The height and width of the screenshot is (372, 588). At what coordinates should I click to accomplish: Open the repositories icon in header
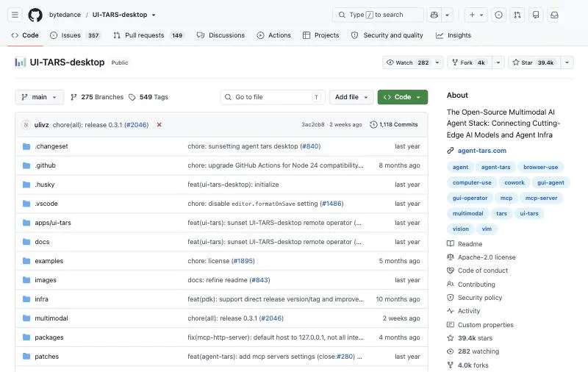click(536, 15)
